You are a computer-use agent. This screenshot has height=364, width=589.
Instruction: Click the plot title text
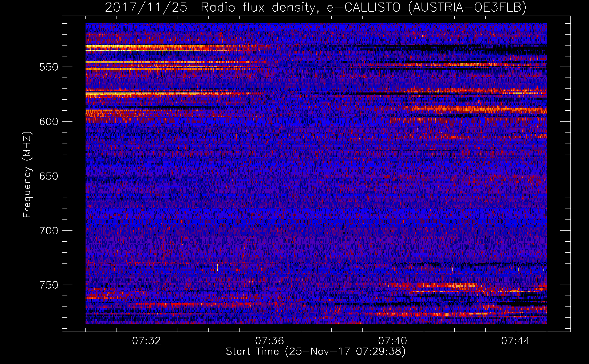[x=316, y=7]
